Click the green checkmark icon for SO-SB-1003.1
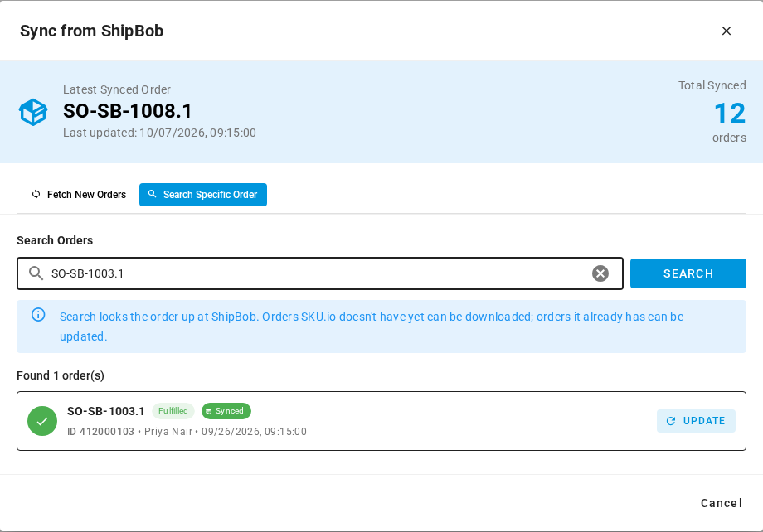763x532 pixels. pos(42,421)
